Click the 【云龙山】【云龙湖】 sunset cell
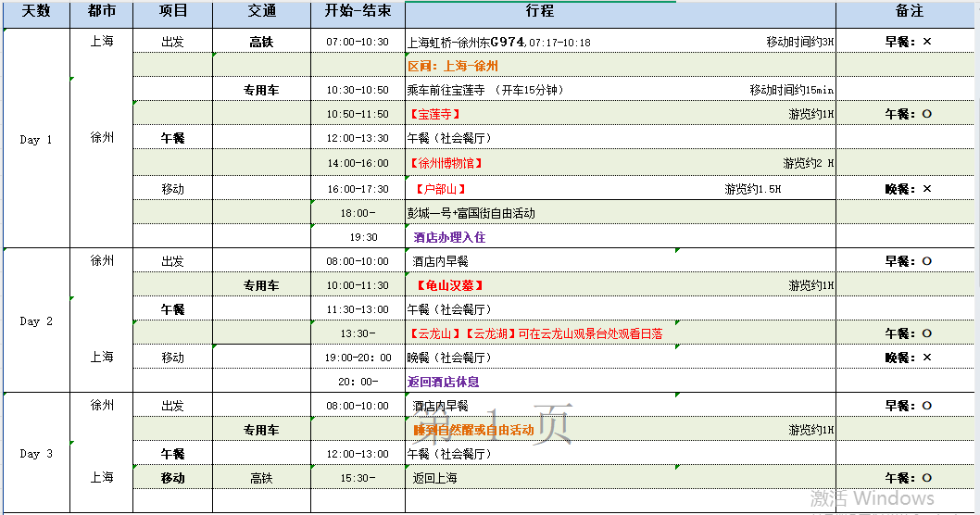 pyautogui.click(x=535, y=333)
